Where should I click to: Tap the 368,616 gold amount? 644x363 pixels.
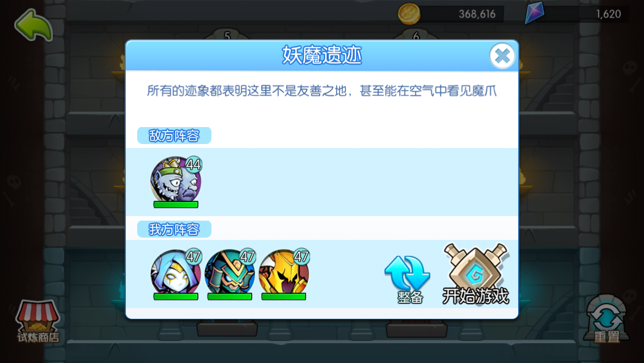pyautogui.click(x=477, y=14)
